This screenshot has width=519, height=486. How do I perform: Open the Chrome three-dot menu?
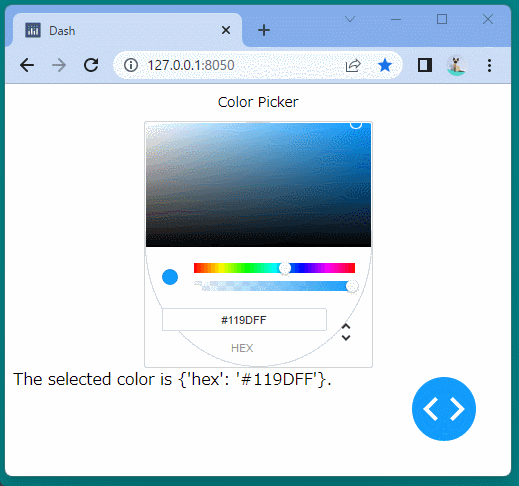(489, 65)
